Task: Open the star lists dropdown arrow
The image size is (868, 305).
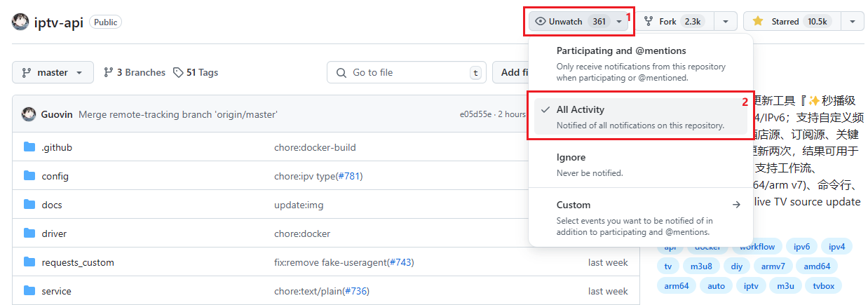Action: point(852,22)
